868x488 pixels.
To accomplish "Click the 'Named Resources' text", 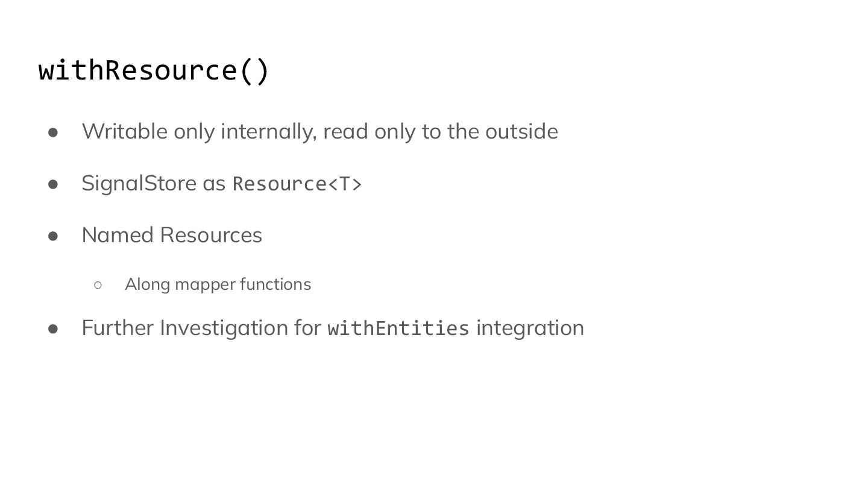I will point(172,235).
